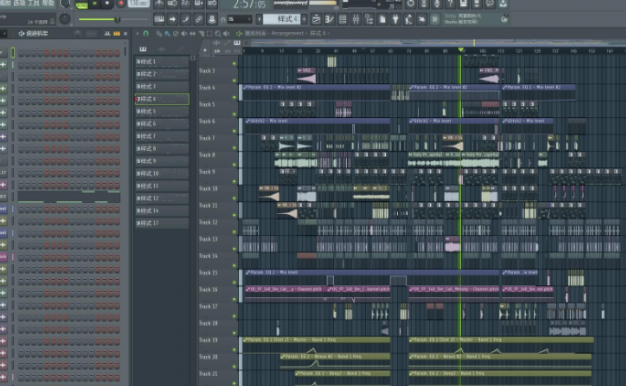
Task: Select pattern 样式 7 in picker
Action: pos(162,136)
